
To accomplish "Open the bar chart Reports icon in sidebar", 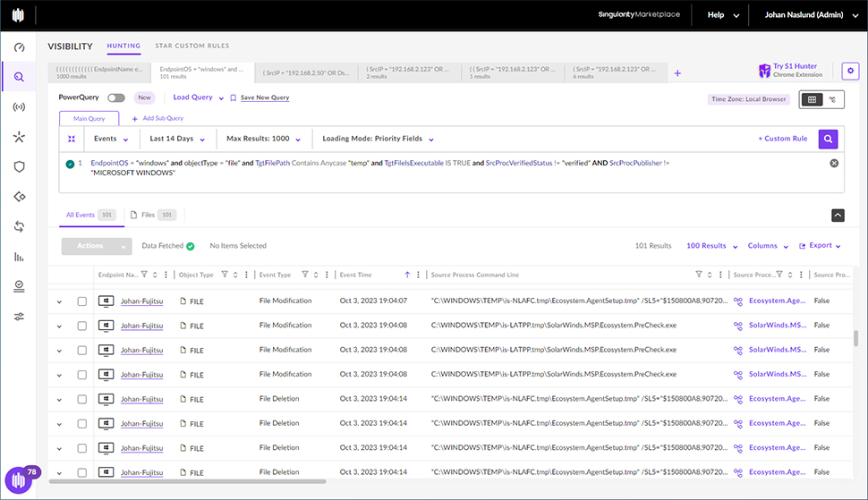I will click(19, 257).
